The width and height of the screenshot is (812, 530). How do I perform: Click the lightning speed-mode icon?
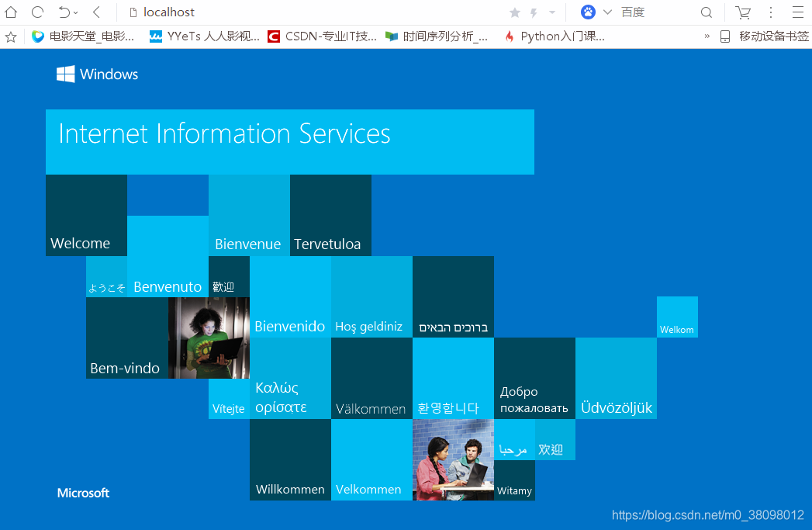pyautogui.click(x=534, y=12)
